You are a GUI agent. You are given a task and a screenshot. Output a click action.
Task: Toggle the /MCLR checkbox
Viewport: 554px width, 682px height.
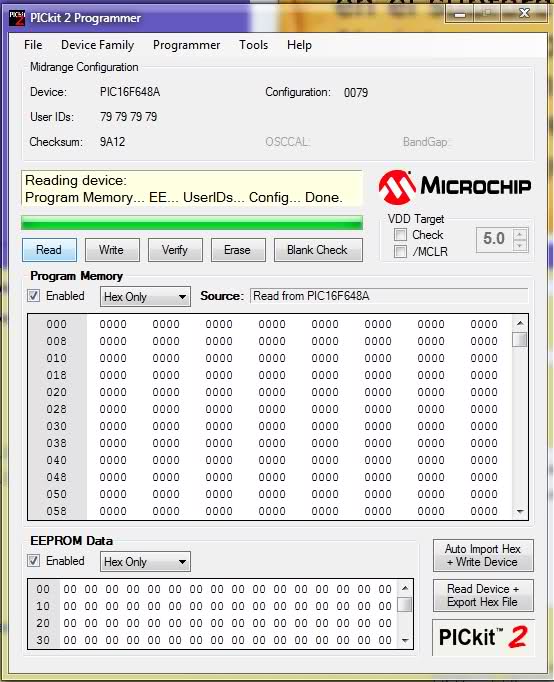[400, 251]
